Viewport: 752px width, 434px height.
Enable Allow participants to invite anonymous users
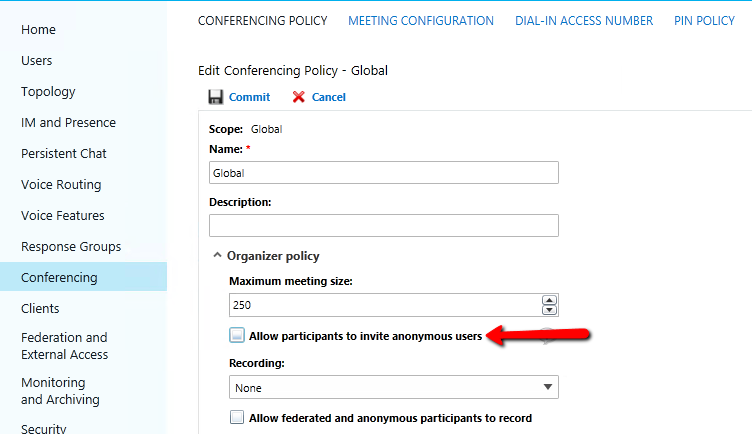click(x=237, y=335)
